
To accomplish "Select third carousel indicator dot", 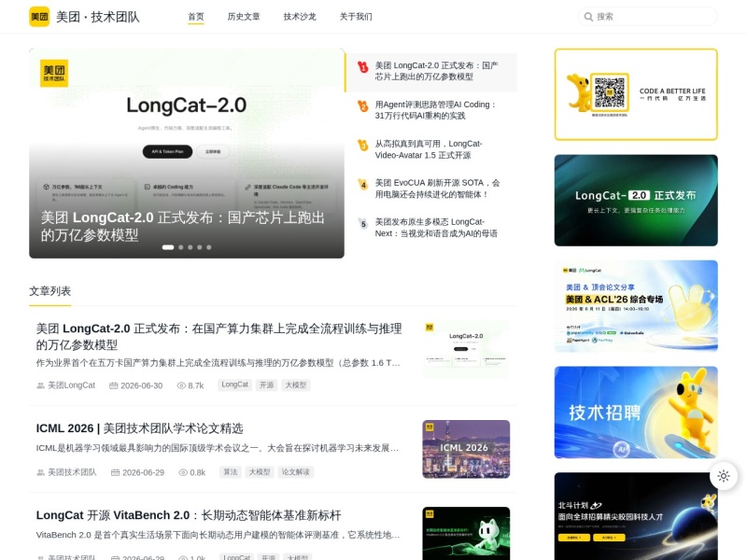I will tap(190, 247).
